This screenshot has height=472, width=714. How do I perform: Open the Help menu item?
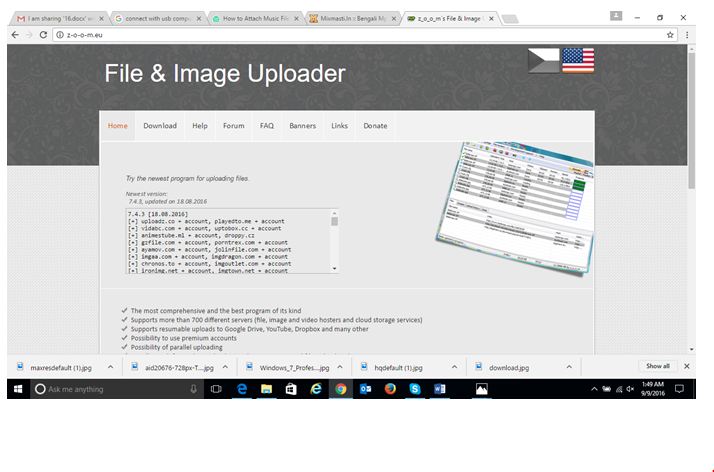pos(199,126)
